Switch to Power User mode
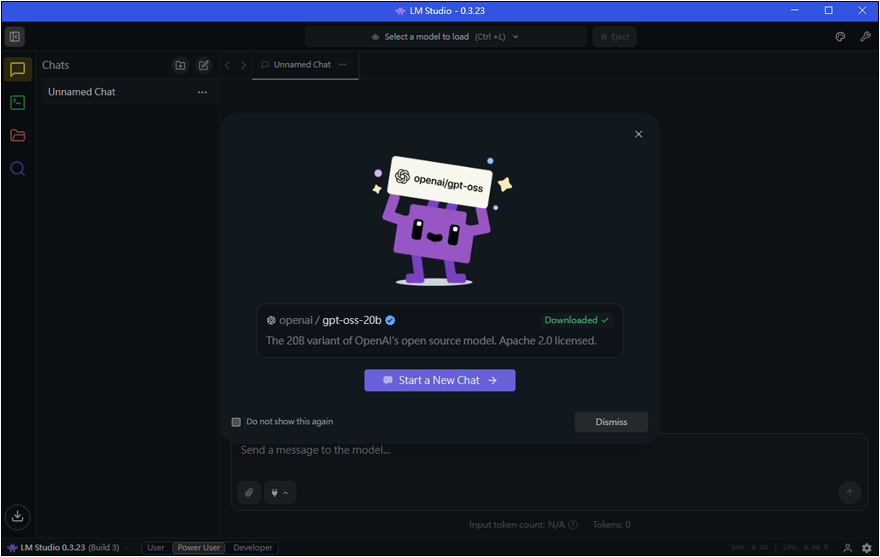The height and width of the screenshot is (557, 880). pos(199,547)
